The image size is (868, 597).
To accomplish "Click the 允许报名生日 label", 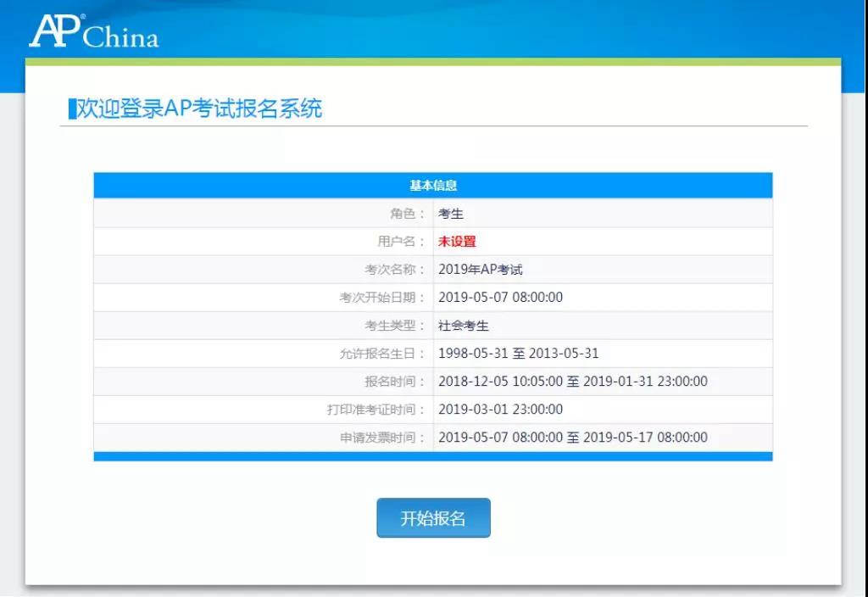I will pos(382,354).
